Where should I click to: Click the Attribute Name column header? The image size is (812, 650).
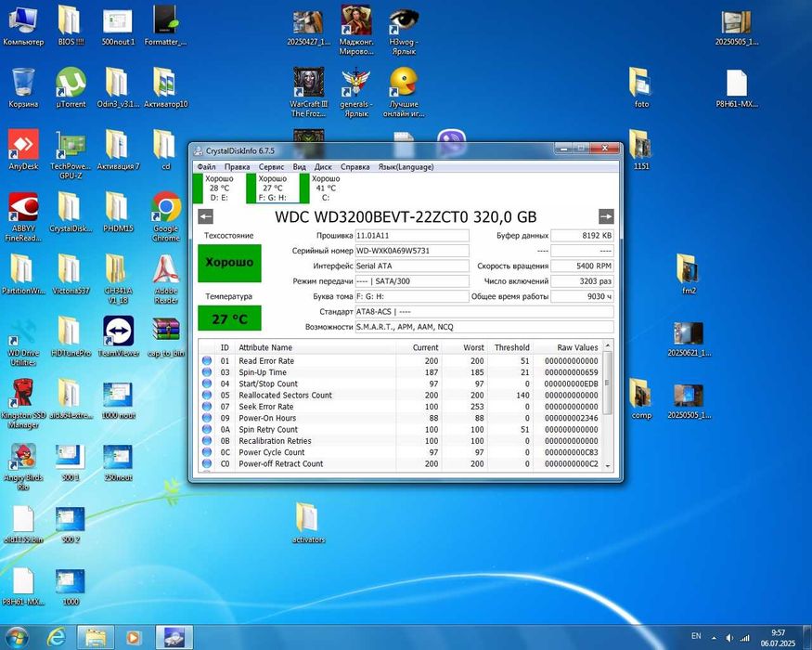pos(316,347)
